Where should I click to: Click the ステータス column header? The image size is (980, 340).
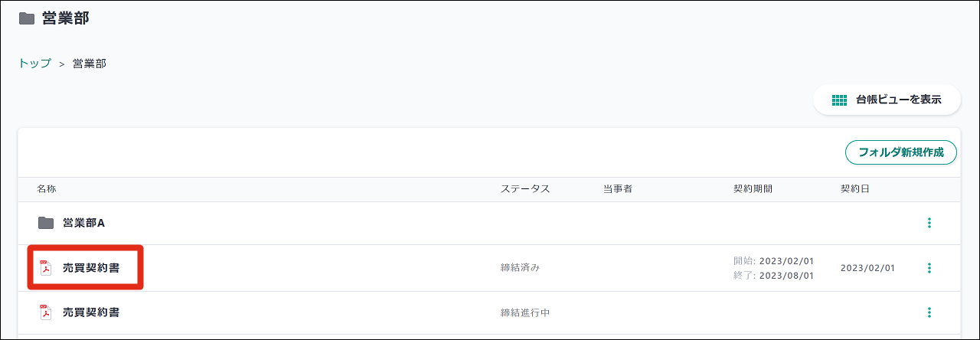click(525, 189)
